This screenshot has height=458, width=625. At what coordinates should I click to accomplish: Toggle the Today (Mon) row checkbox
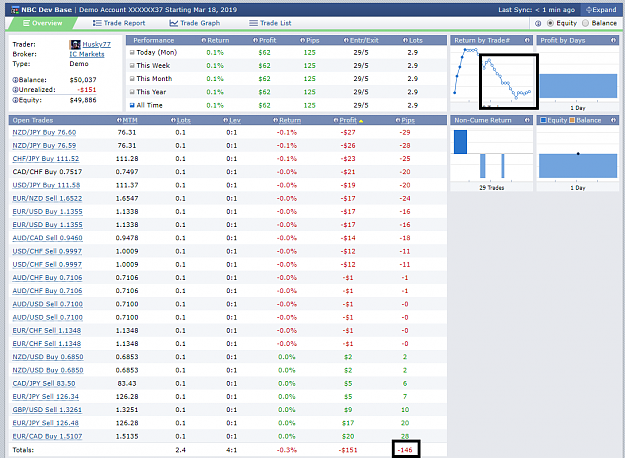click(132, 52)
